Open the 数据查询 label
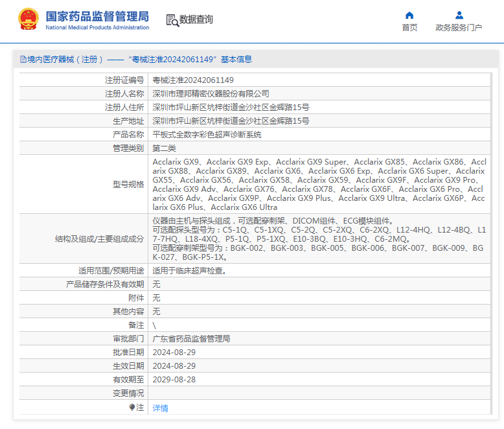Viewport: 504px width, 429px height. [196, 20]
